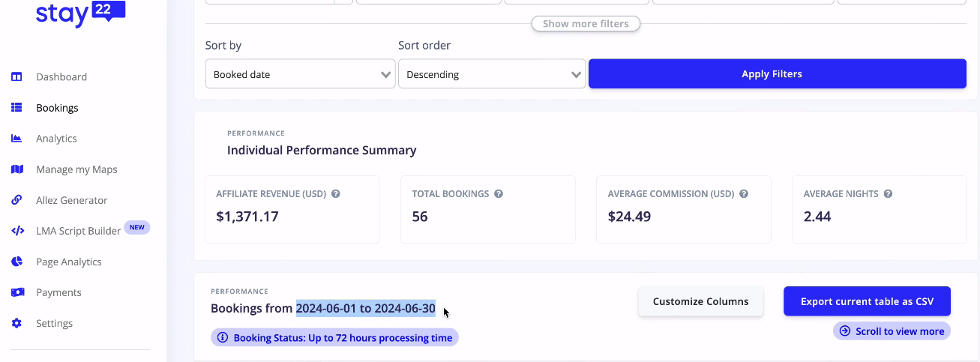Click Export current table as CSV

pyautogui.click(x=867, y=301)
